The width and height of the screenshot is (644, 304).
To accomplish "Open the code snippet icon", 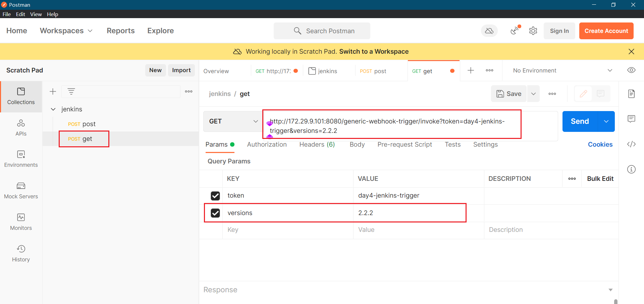I will (x=631, y=144).
